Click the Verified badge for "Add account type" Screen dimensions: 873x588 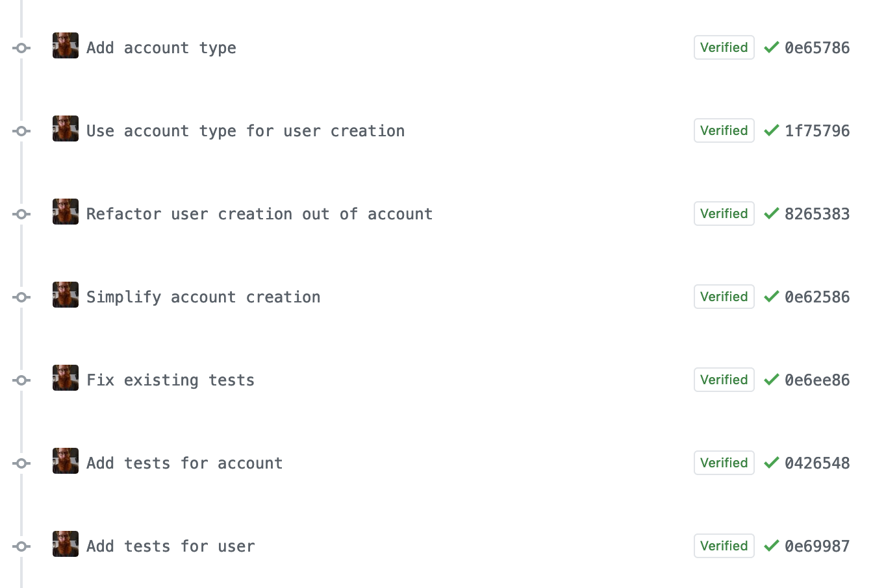click(724, 47)
